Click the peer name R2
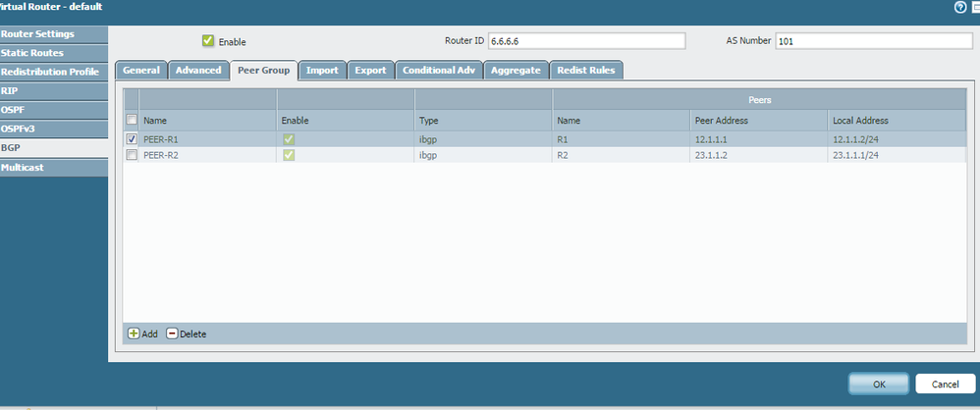Viewport: 980px width, 410px height. 563,155
